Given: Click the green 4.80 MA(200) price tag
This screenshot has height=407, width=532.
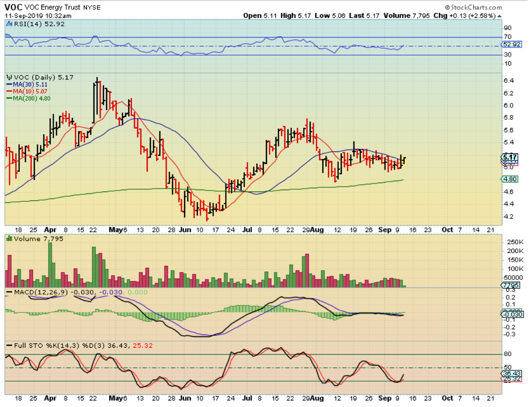Looking at the screenshot, I should click(509, 179).
